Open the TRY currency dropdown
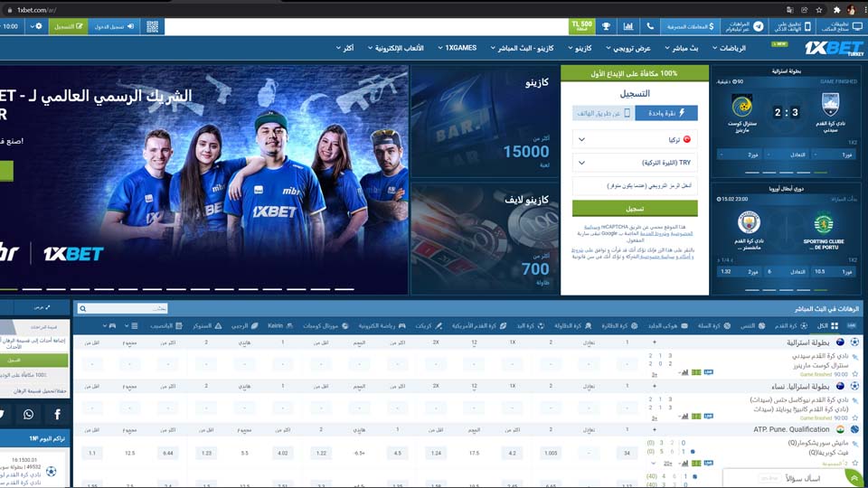 pos(635,163)
